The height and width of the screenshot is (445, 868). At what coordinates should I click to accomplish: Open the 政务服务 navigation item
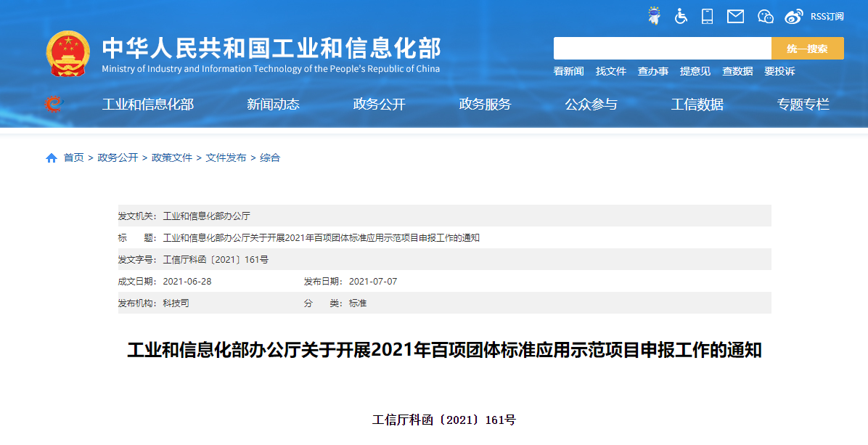[x=485, y=105]
